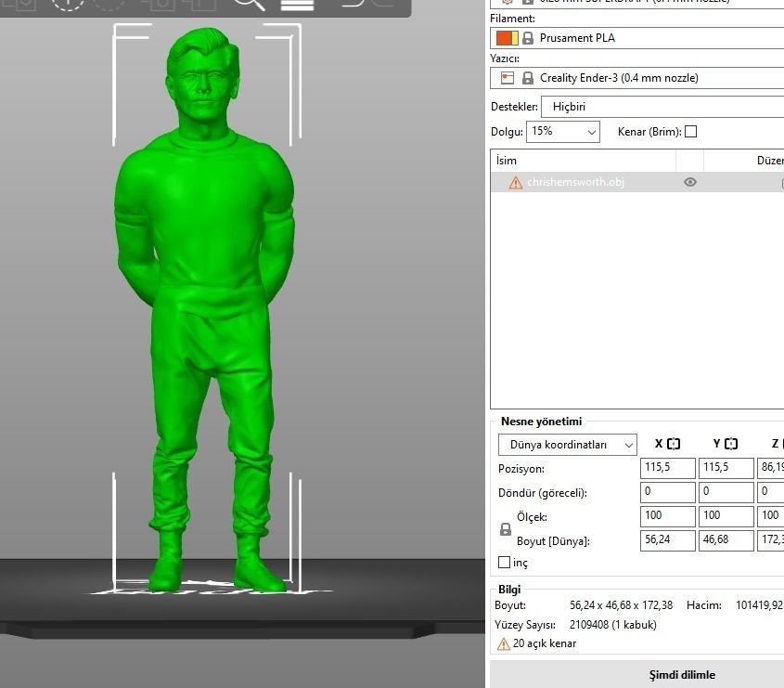The image size is (784, 688).
Task: Click the orange filament color swatch
Action: point(502,37)
